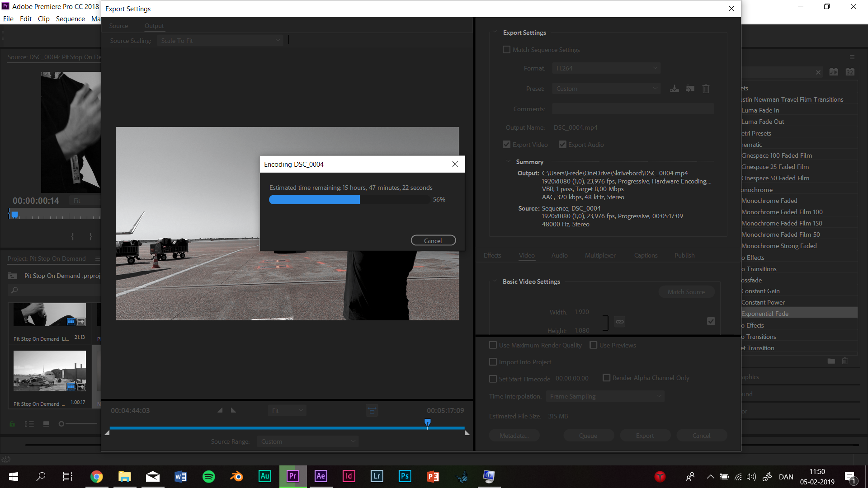Cancel the encoding of DSC_0004
The width and height of the screenshot is (868, 488).
click(x=433, y=240)
